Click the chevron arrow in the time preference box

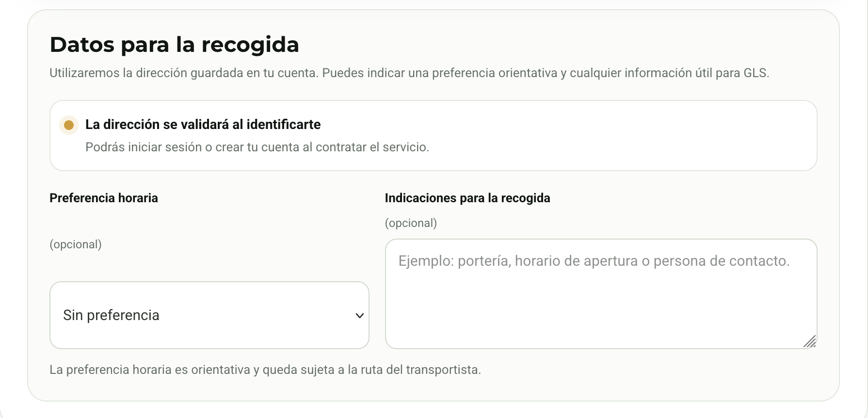coord(359,316)
